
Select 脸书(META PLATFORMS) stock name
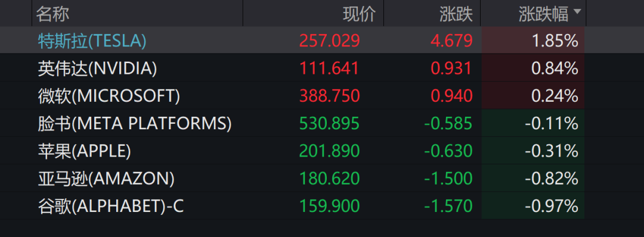135,123
